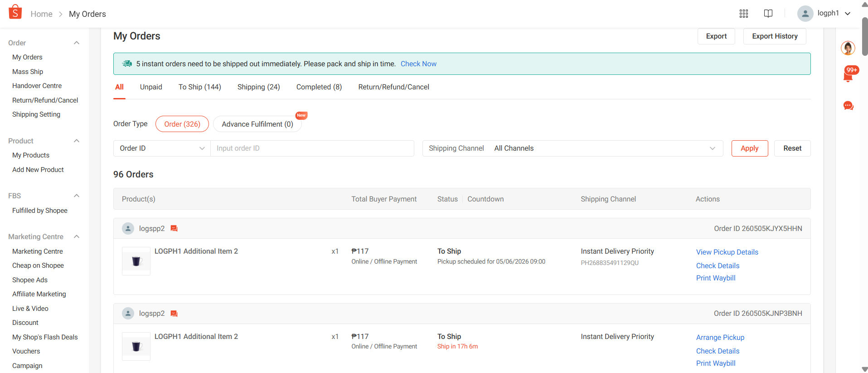The width and height of the screenshot is (868, 373).
Task: Go to Home in the breadcrumb
Action: [41, 14]
